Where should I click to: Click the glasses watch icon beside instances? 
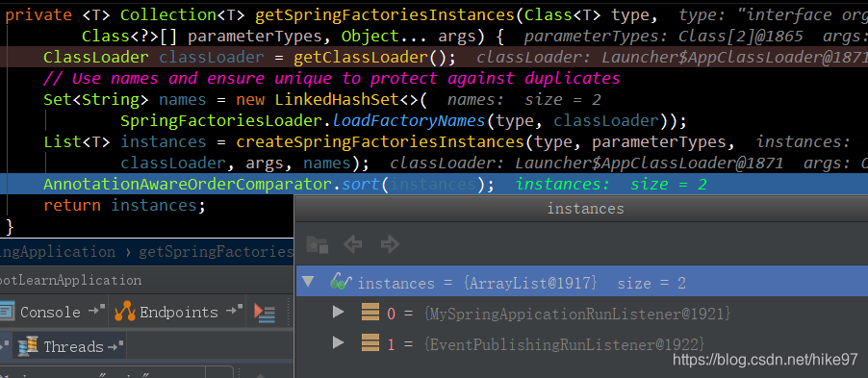pos(341,282)
